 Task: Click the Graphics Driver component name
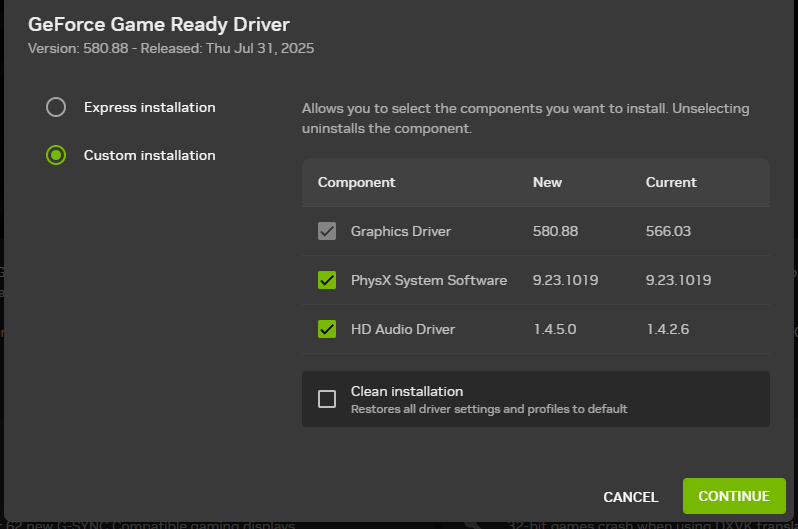click(x=400, y=231)
